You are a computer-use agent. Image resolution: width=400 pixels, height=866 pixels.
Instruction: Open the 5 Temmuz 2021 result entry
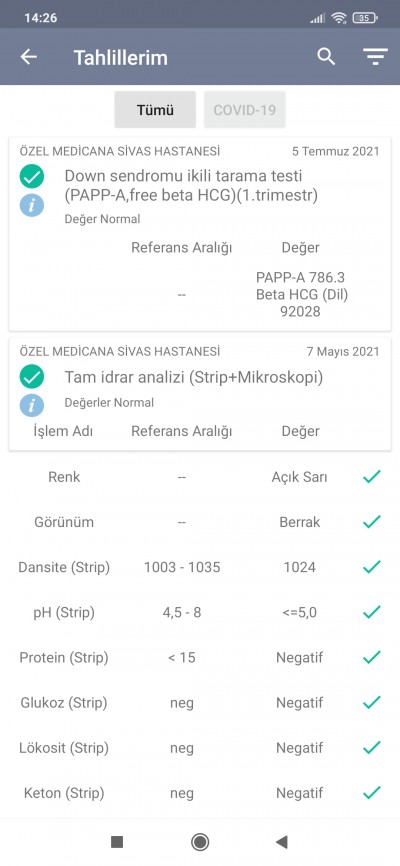[200, 234]
